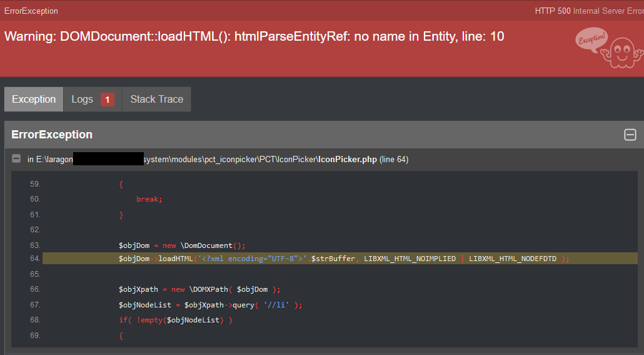This screenshot has height=355, width=644.
Task: Click the "break;" statement in the code
Action: [x=149, y=199]
